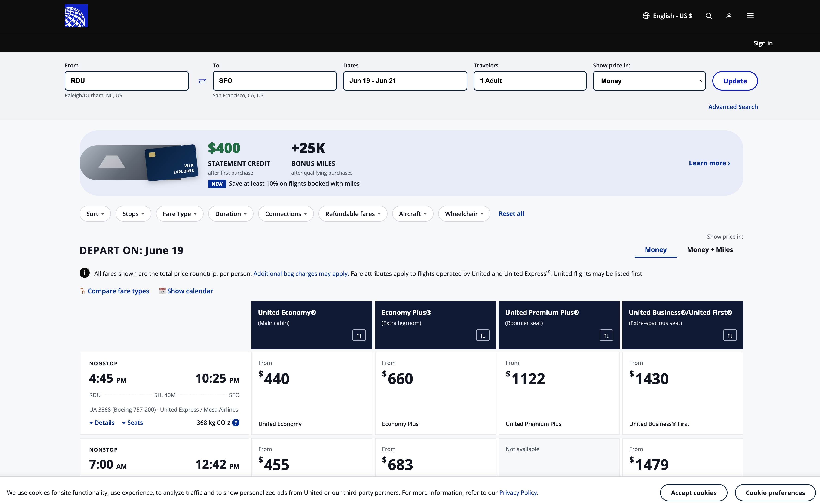Click Learn more on card offer

point(709,163)
